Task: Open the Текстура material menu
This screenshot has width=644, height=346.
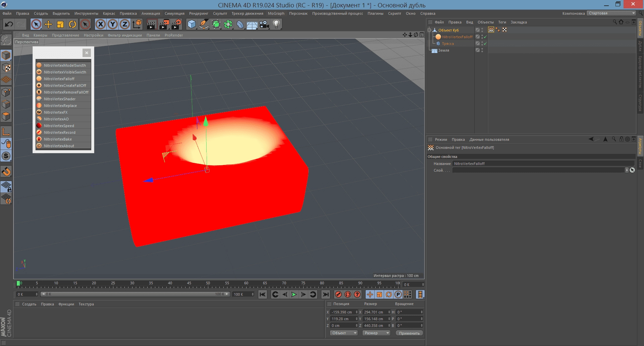Action: [x=86, y=304]
